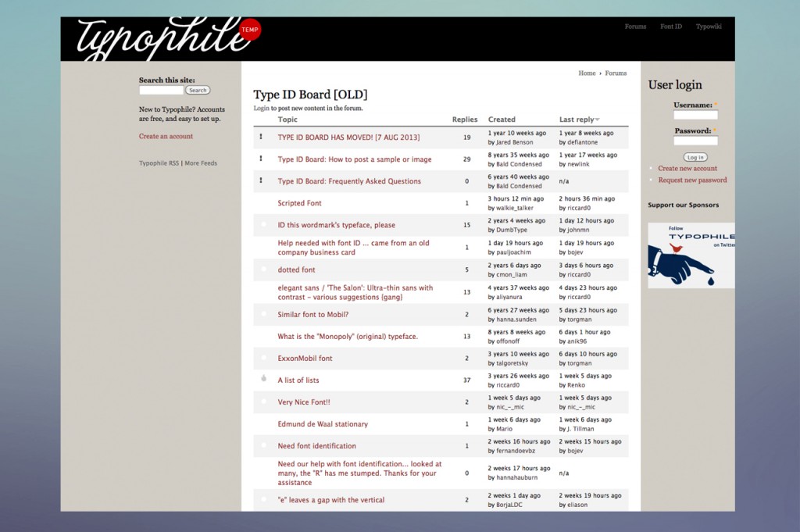Click Login link to post new content
Viewport: 800px width, 532px height.
coord(261,108)
